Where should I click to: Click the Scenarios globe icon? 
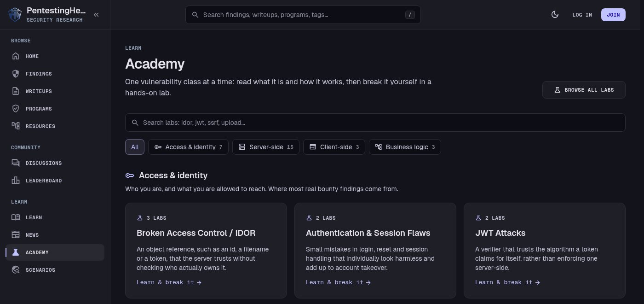click(x=16, y=270)
